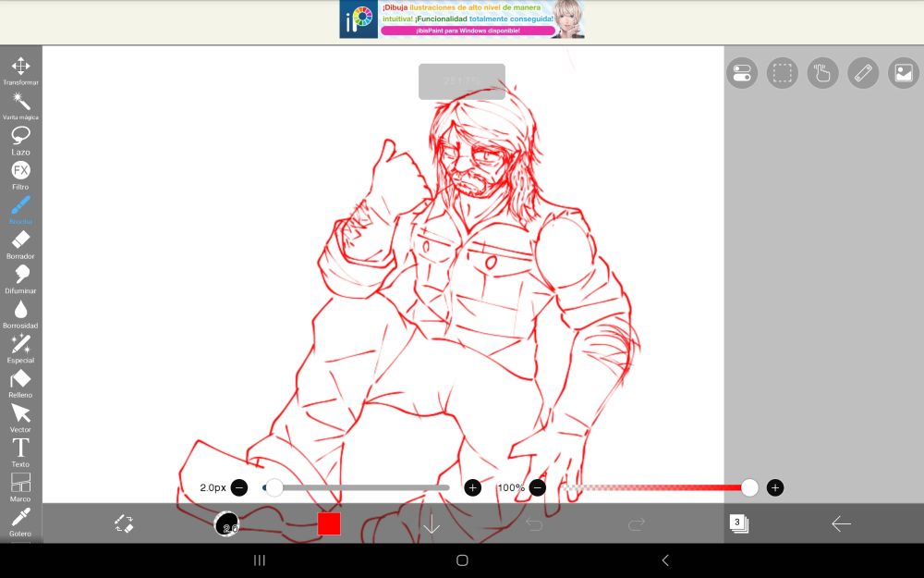924x578 pixels.
Task: Toggle the stabilizer hand-touch button
Action: click(822, 73)
